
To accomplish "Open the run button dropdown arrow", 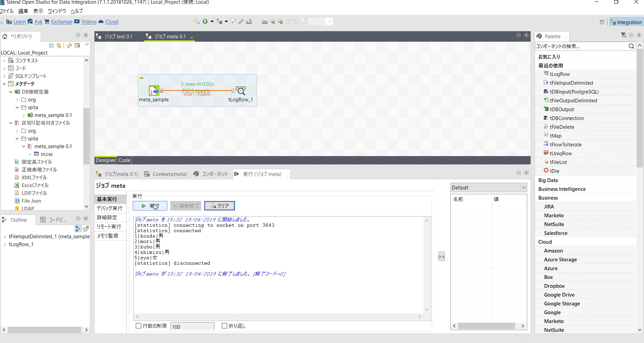I will (x=212, y=21).
